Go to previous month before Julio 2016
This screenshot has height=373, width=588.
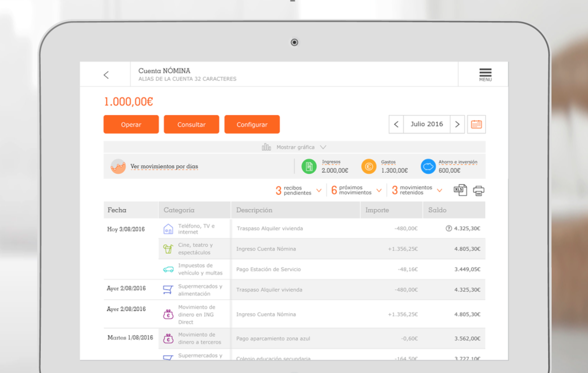coord(396,124)
